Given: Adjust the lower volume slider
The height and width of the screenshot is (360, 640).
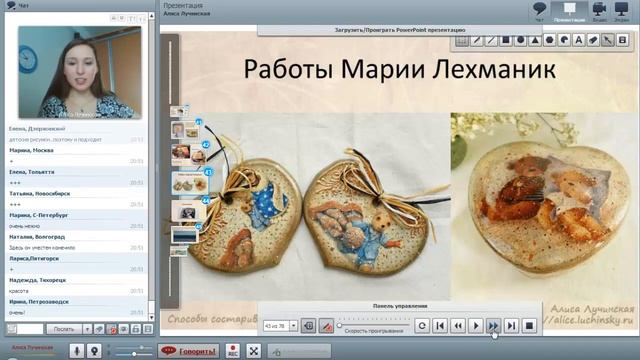Looking at the screenshot, I should [x=133, y=354].
